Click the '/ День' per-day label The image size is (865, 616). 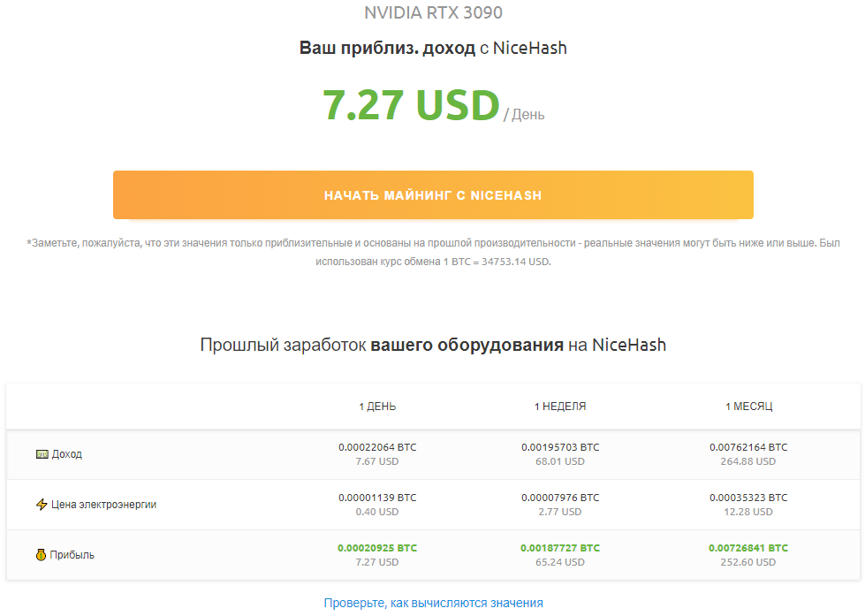coord(524,114)
